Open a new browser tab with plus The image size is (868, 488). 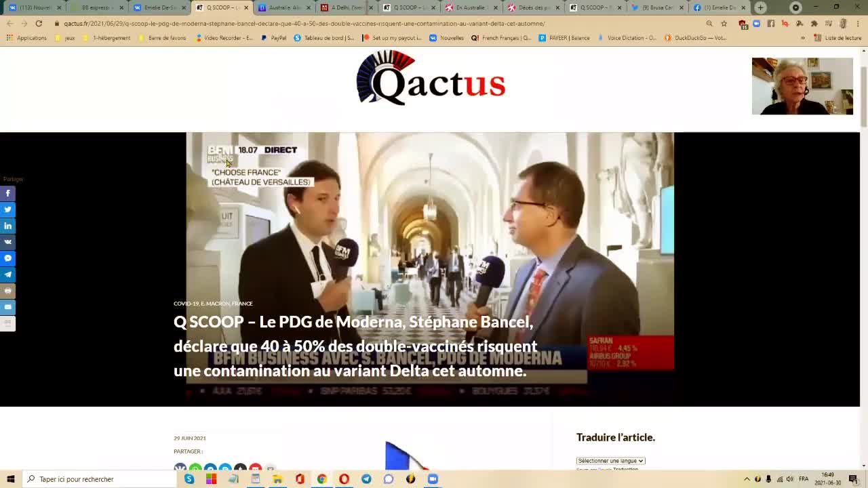tap(760, 7)
